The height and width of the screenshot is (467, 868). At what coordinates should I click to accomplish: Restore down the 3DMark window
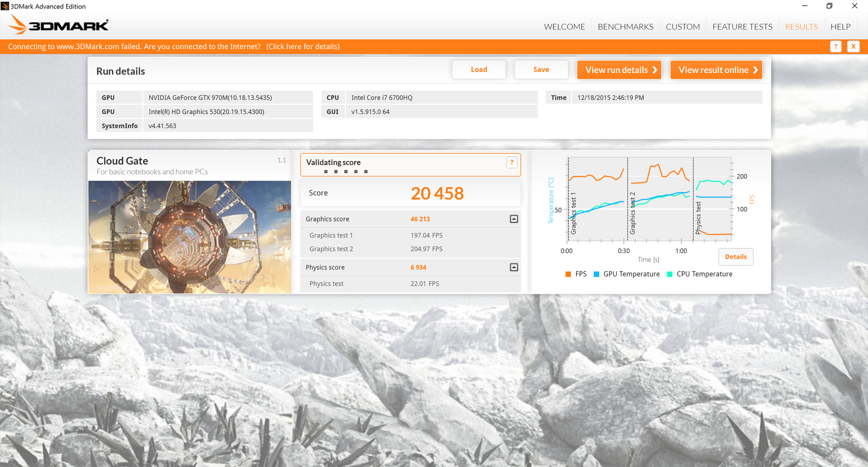click(x=830, y=6)
